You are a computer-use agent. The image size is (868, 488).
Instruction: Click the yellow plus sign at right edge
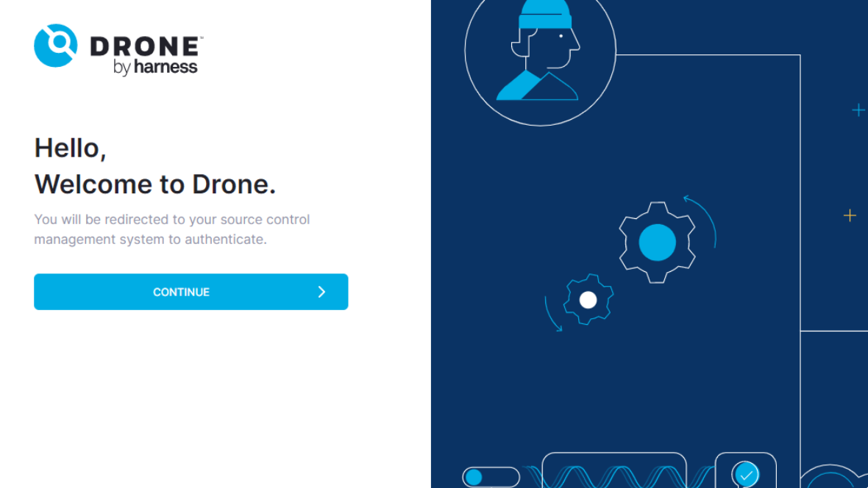(850, 215)
